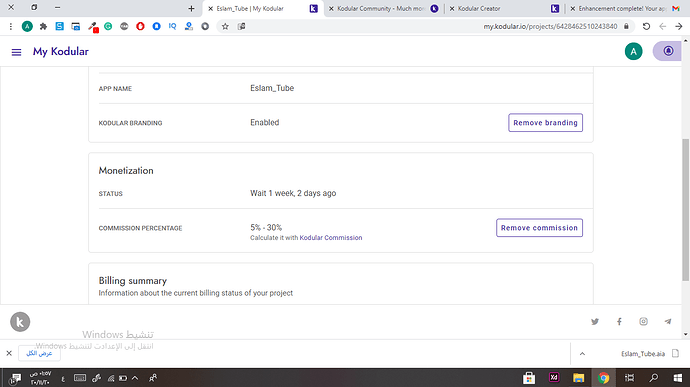Close the downloads bar
690x387 pixels.
9,353
